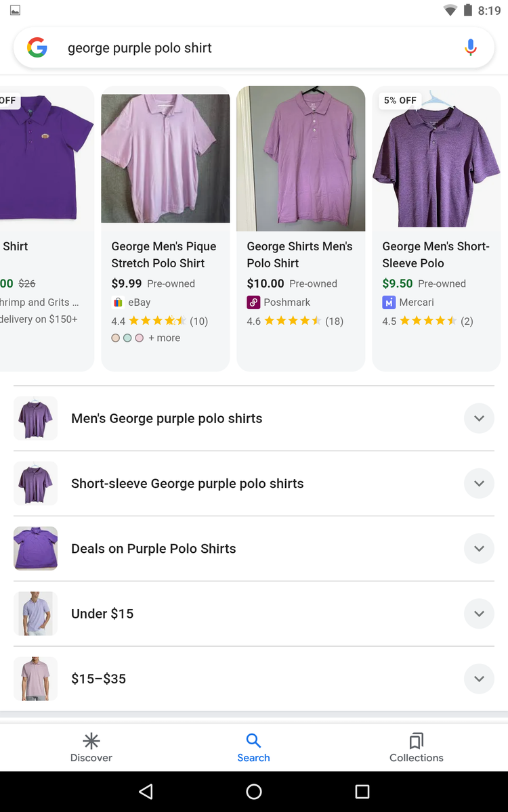The image size is (508, 812).
Task: Select the green color swatch option
Action: (127, 338)
